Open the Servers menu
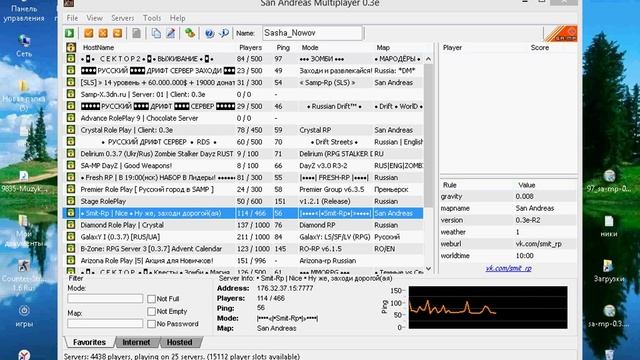This screenshot has width=640, height=360. (x=122, y=18)
